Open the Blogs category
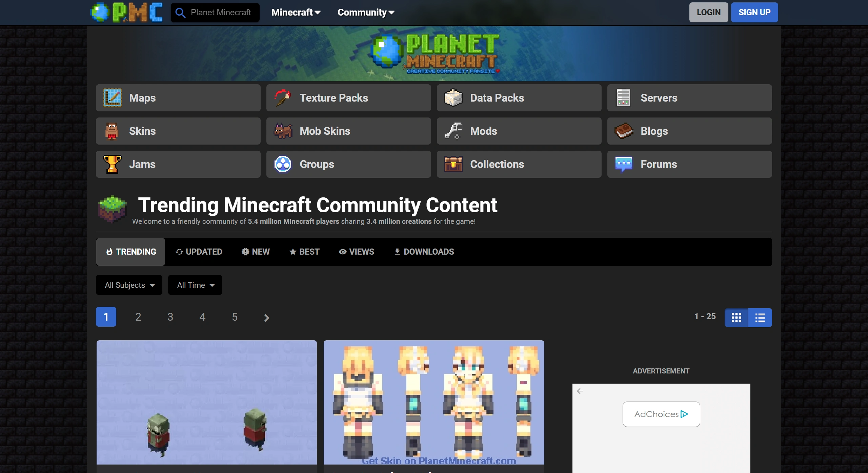 pyautogui.click(x=690, y=131)
